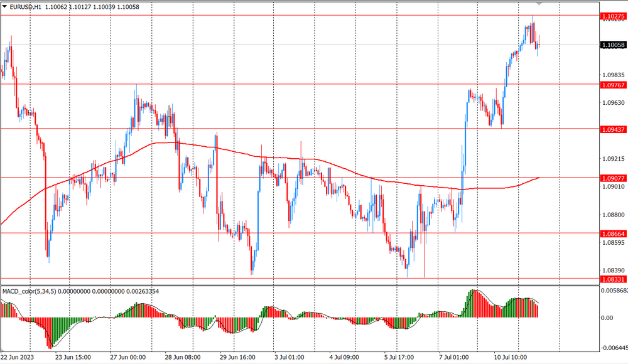Click the 1.09437 red level label
The width and height of the screenshot is (628, 364).
coord(612,129)
